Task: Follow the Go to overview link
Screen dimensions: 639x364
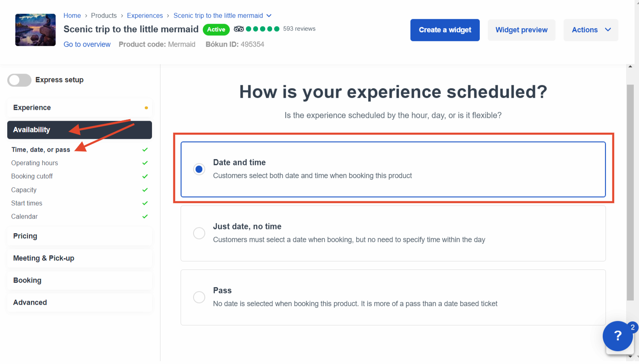Action: [87, 44]
